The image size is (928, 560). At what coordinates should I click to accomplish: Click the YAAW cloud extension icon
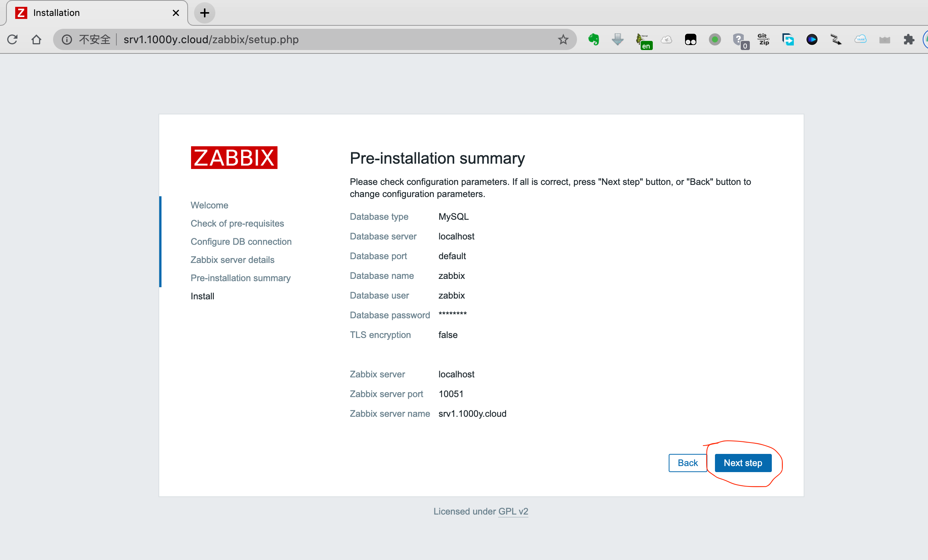click(x=861, y=39)
